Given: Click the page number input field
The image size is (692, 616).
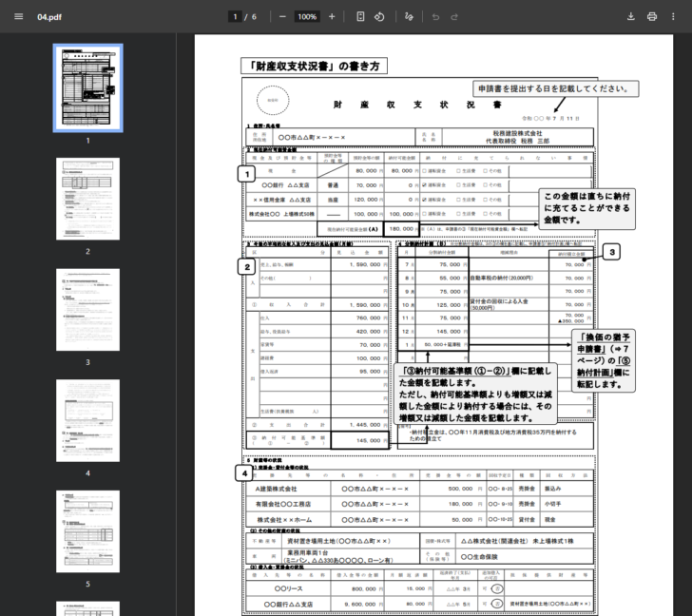Looking at the screenshot, I should coord(235,17).
